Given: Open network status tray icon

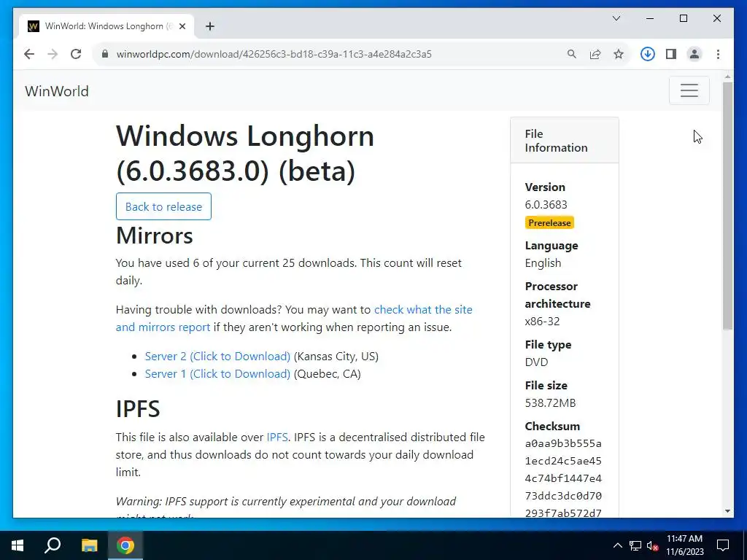Looking at the screenshot, I should [635, 545].
